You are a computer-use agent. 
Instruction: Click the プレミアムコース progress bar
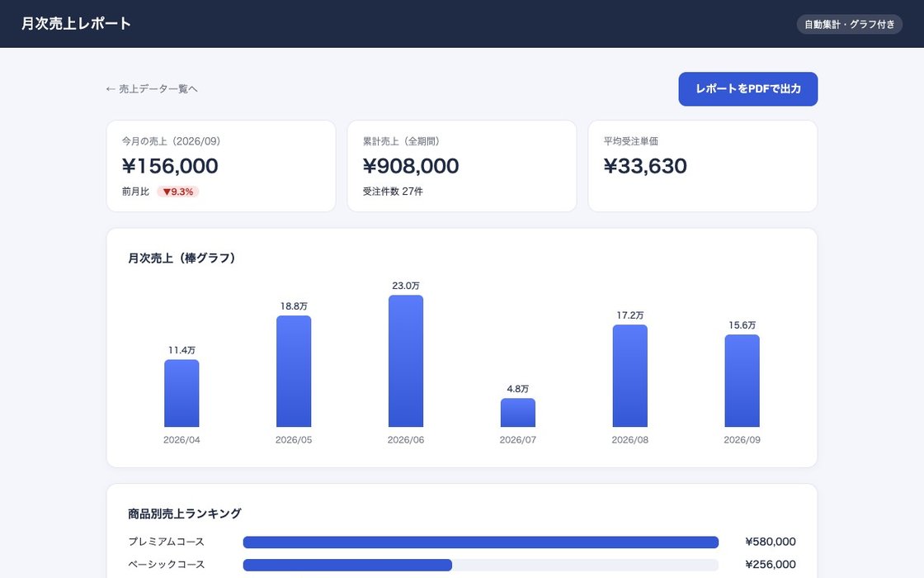click(481, 542)
